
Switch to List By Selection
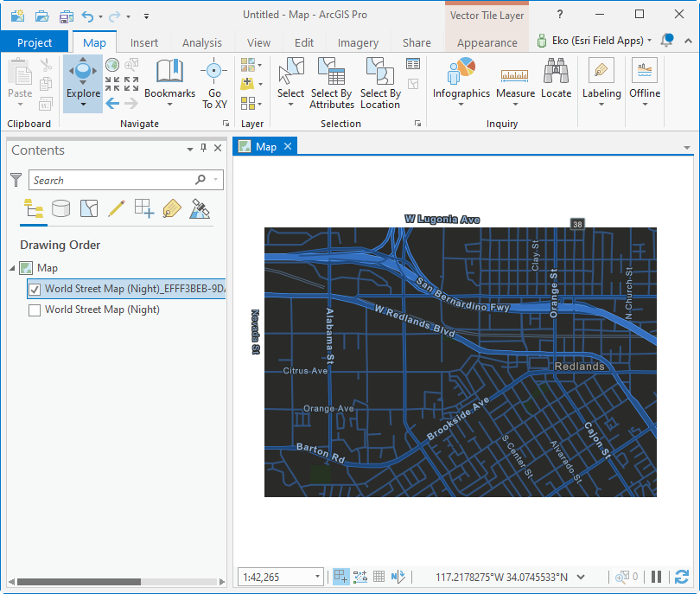tap(89, 208)
